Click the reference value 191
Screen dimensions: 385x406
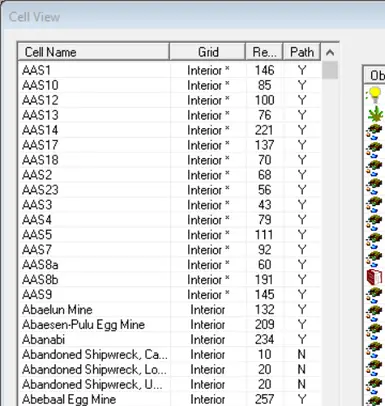(264, 280)
